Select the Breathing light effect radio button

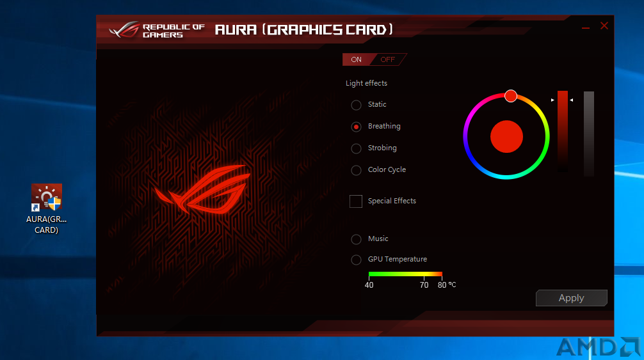click(356, 127)
